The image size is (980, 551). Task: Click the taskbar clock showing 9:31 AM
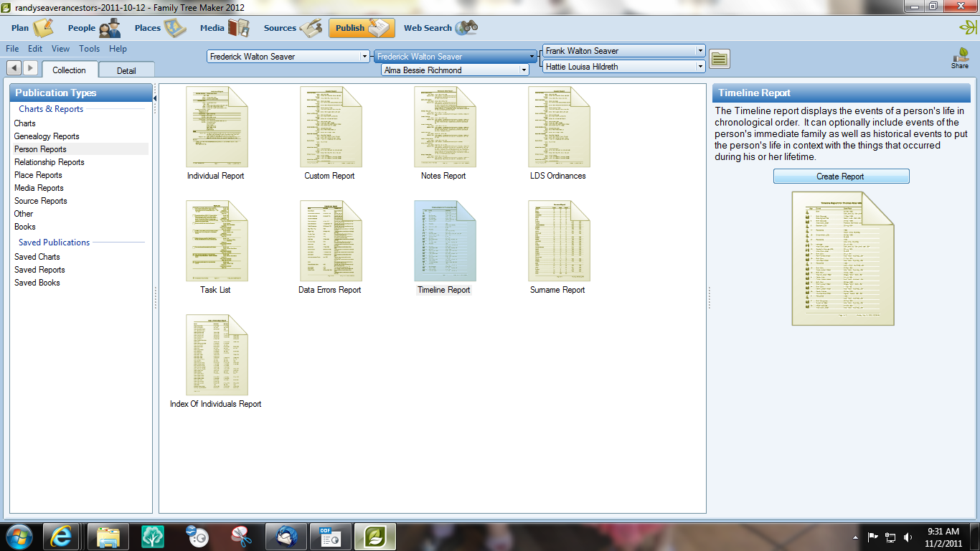943,537
